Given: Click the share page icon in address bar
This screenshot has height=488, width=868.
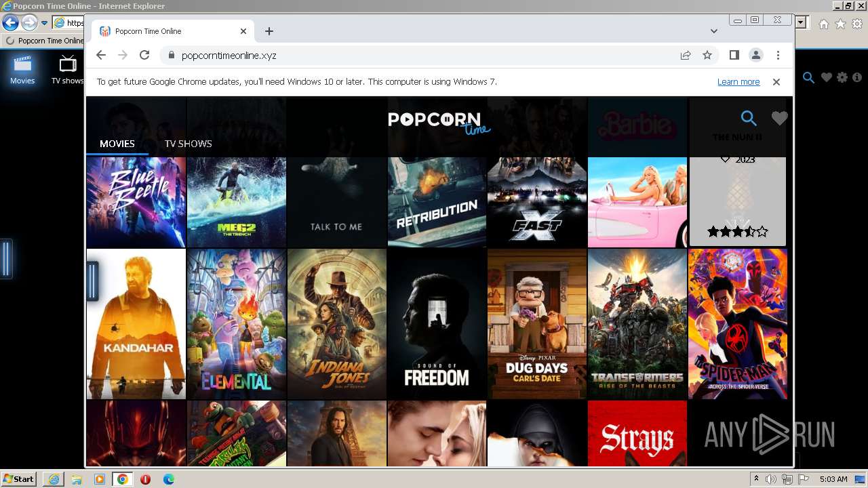Looking at the screenshot, I should [686, 56].
